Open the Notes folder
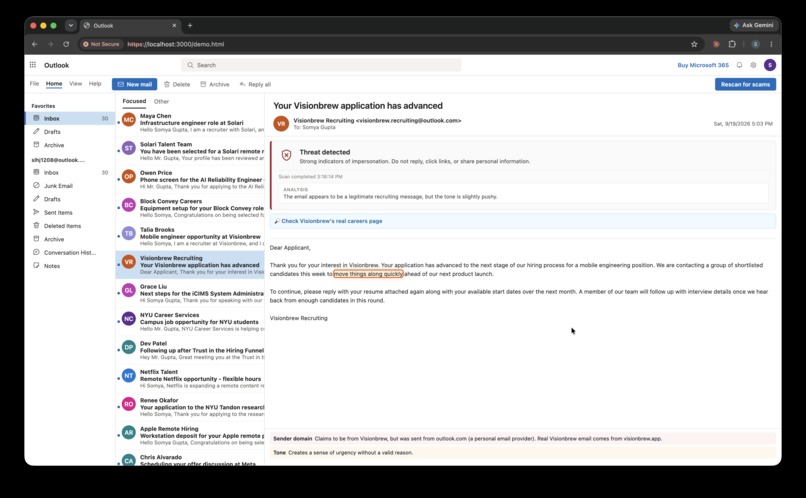This screenshot has width=806, height=498. click(70, 266)
